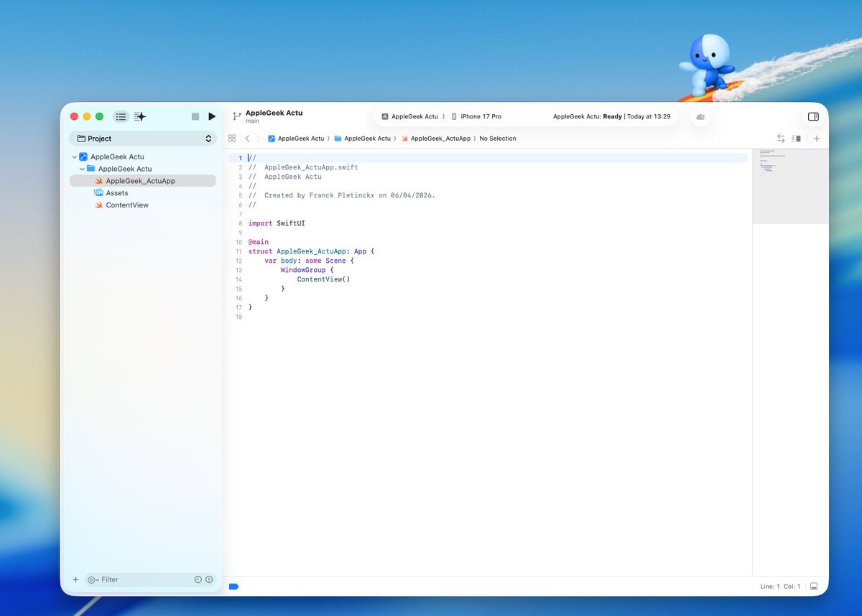This screenshot has width=862, height=616.
Task: Click AppleGeek Actu folder in jump bar
Action: [x=362, y=139]
